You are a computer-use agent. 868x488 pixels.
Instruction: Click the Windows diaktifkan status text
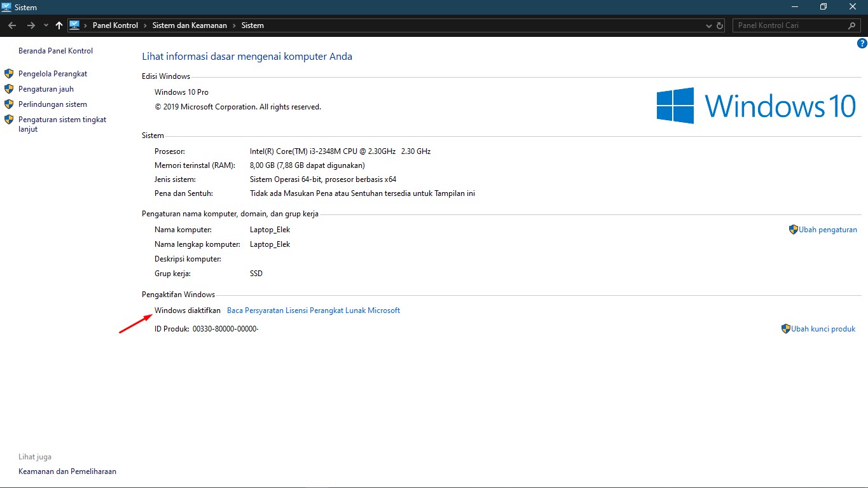(x=188, y=310)
